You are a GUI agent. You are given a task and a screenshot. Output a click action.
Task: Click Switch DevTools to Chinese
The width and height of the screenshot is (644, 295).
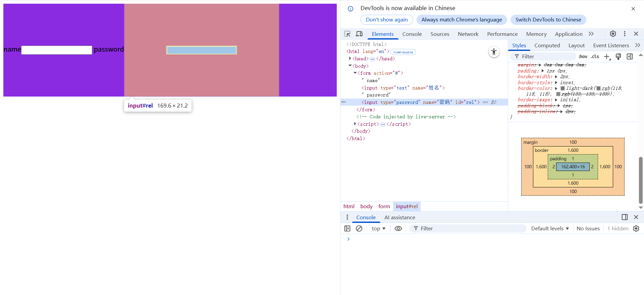pos(548,20)
